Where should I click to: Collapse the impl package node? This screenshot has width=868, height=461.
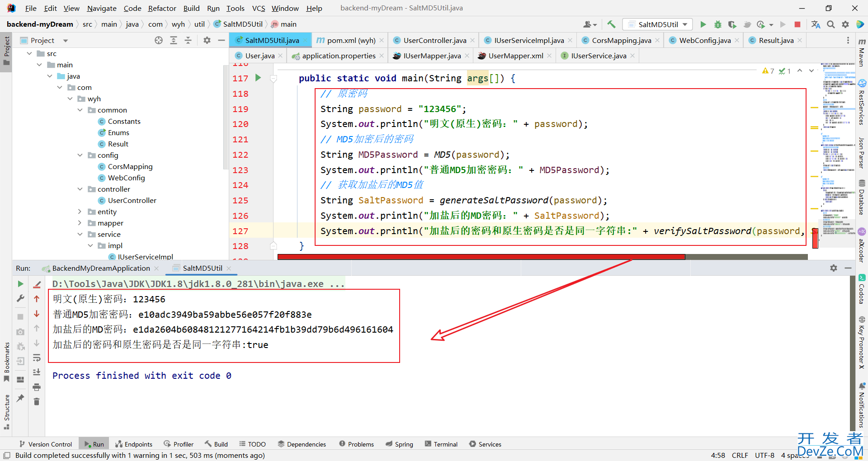90,245
